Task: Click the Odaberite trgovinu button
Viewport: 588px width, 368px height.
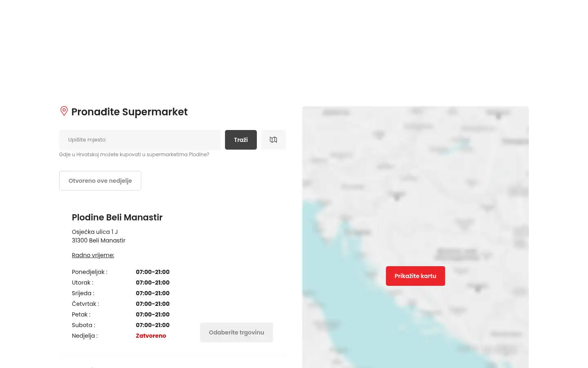Action: pos(236,332)
